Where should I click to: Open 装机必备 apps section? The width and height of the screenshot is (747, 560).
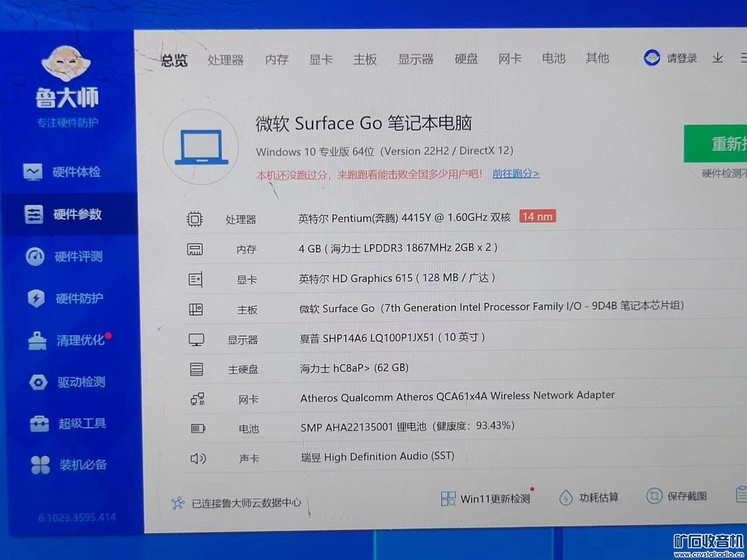[x=69, y=465]
